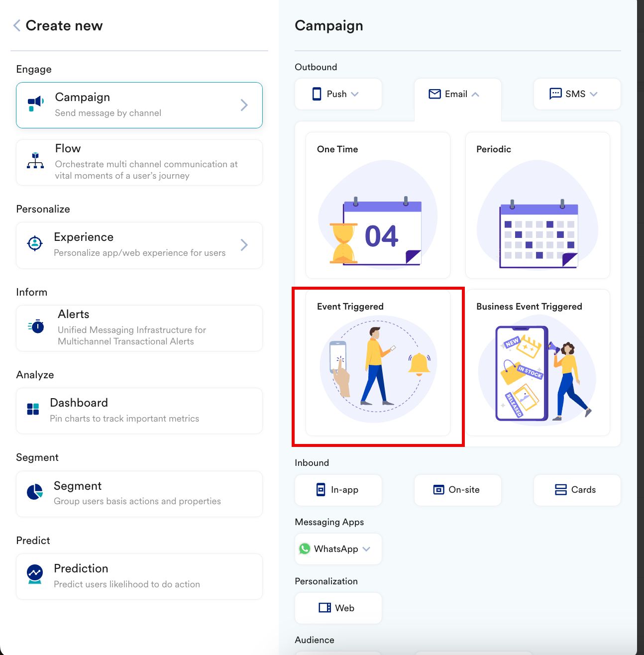
Task: Select the Event Triggered campaign card
Action: (378, 362)
